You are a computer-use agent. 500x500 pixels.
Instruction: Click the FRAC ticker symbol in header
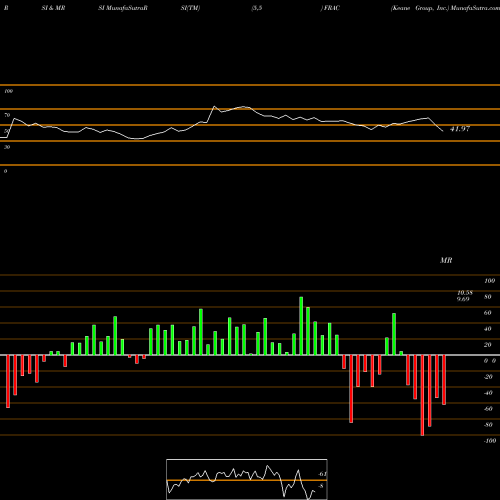332,8
